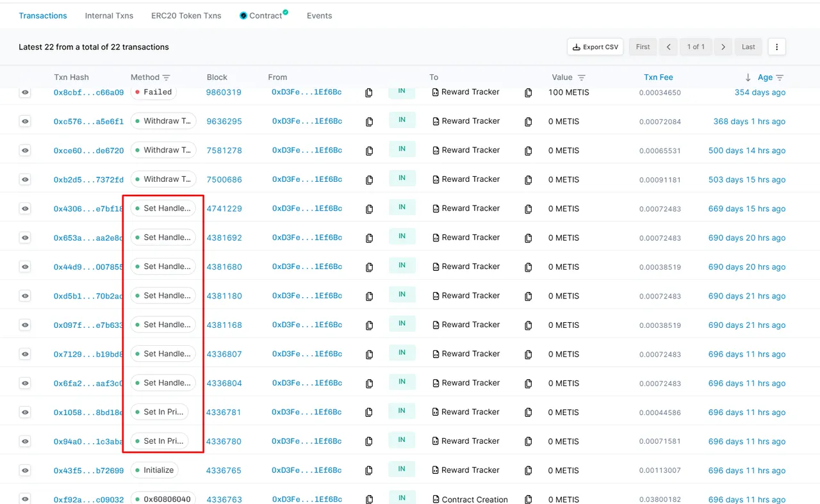
Task: View details eye icon for 0xc576...a5e6f1
Action: tap(25, 121)
